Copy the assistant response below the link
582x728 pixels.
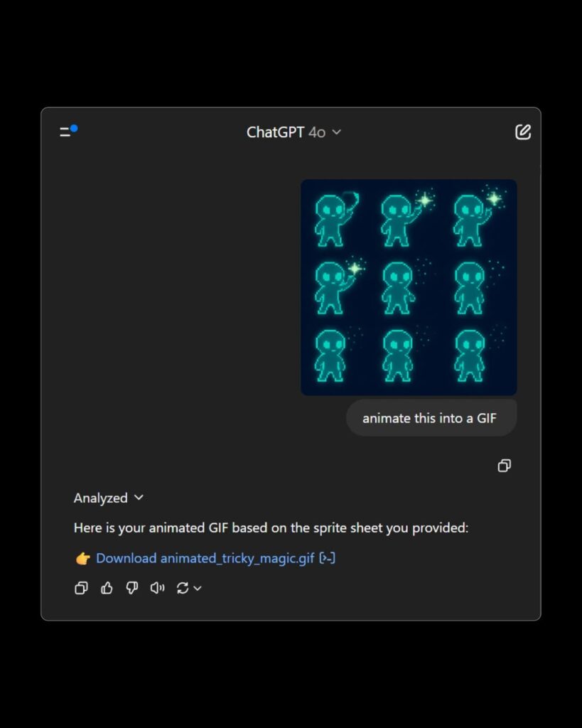point(81,588)
